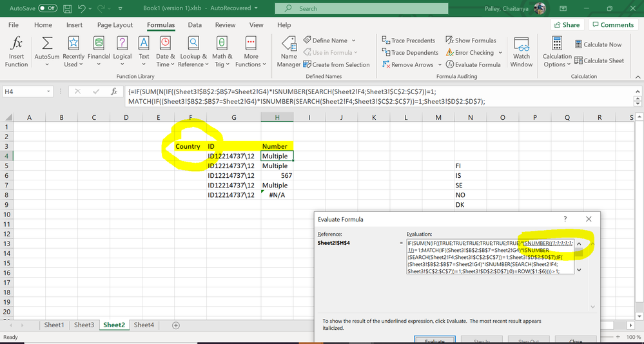644x344 pixels.
Task: Open Name Manager
Action: pos(288,52)
